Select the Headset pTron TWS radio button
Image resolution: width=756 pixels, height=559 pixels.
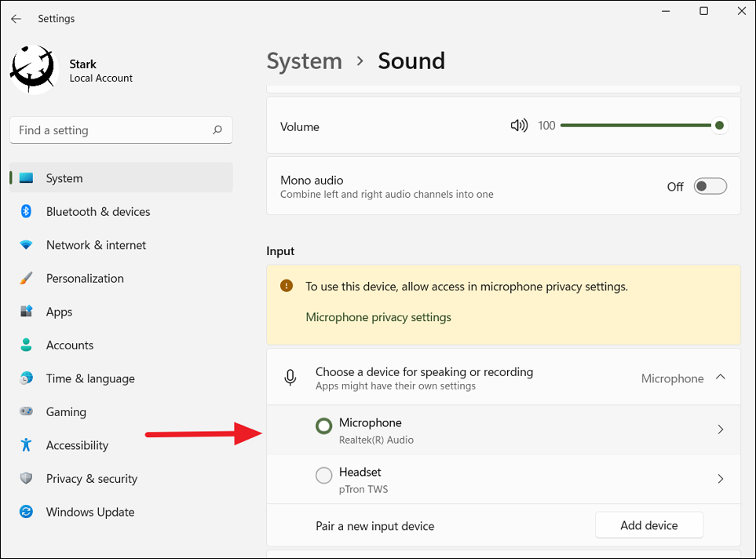click(323, 476)
